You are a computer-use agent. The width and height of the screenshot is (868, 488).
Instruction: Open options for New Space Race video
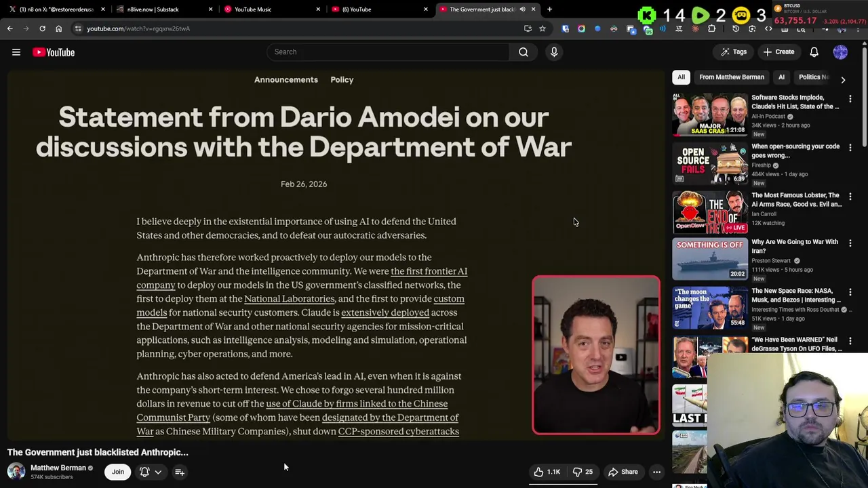pos(850,292)
